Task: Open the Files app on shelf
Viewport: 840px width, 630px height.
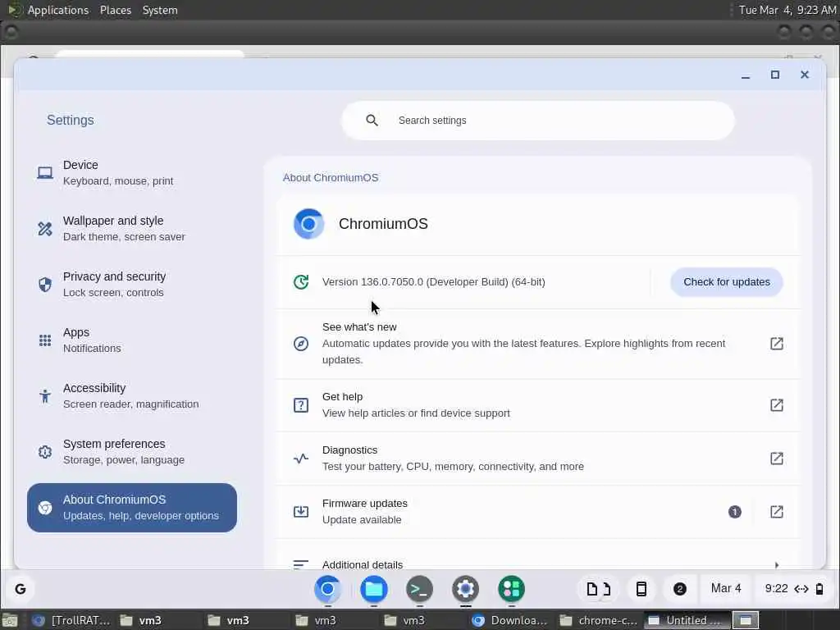Action: 374,589
